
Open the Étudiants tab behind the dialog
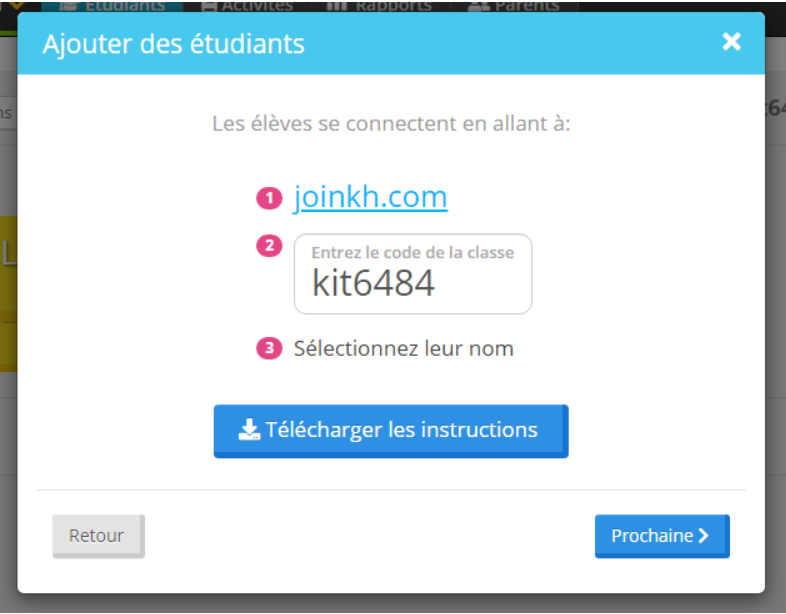(x=112, y=6)
